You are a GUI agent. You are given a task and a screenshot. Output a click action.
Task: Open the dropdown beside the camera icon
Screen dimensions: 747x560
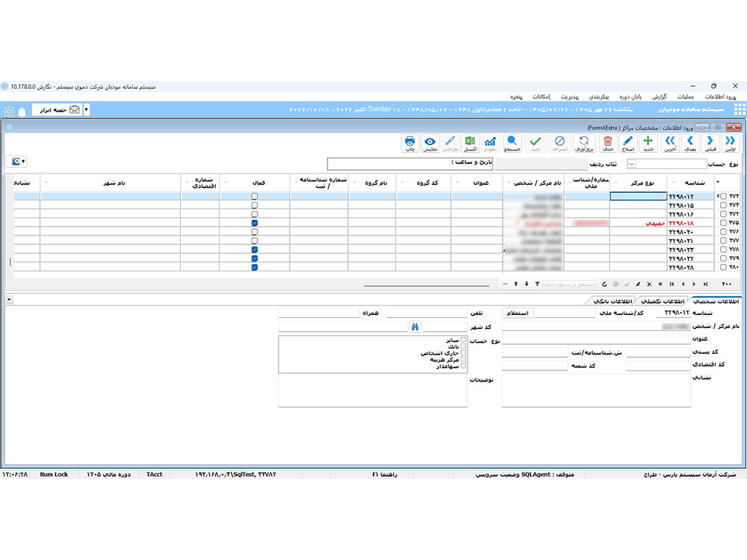[x=23, y=161]
